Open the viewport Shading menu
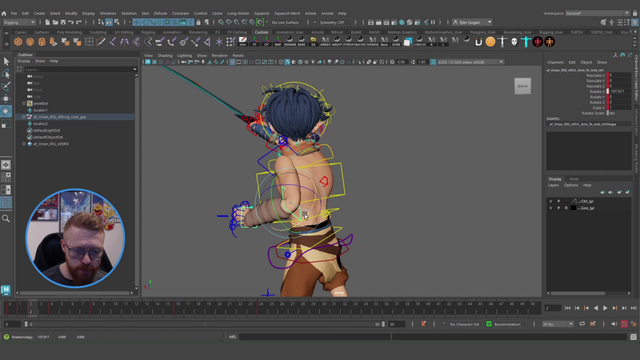The width and height of the screenshot is (640, 360). [165, 56]
